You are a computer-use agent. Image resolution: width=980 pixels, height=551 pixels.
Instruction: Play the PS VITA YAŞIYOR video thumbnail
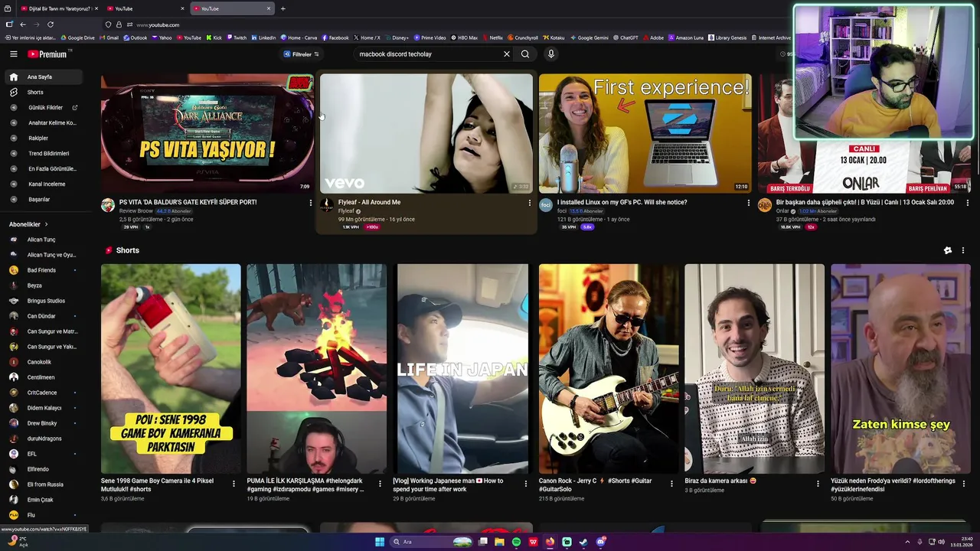(207, 133)
